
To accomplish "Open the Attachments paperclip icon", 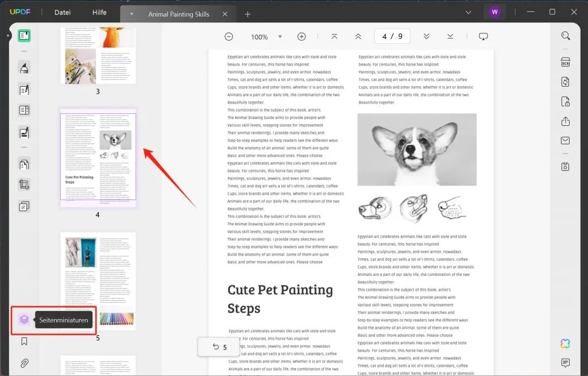I will tap(24, 362).
